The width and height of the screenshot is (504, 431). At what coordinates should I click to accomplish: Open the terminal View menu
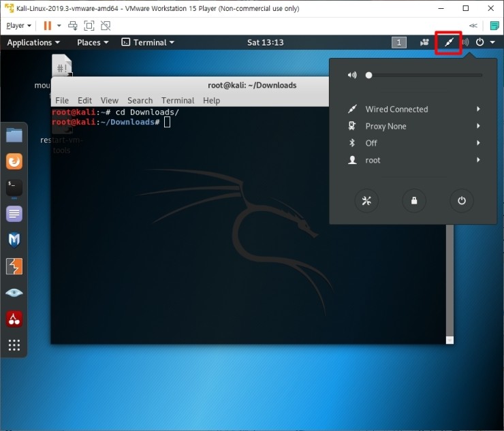pos(109,101)
